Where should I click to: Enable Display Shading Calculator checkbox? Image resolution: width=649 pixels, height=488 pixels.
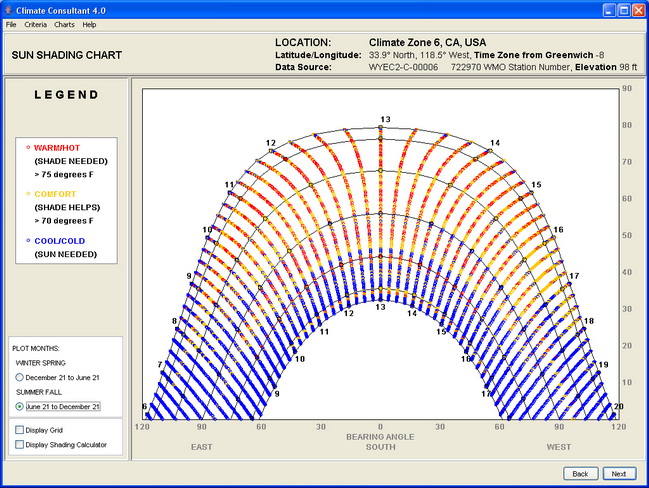point(19,445)
